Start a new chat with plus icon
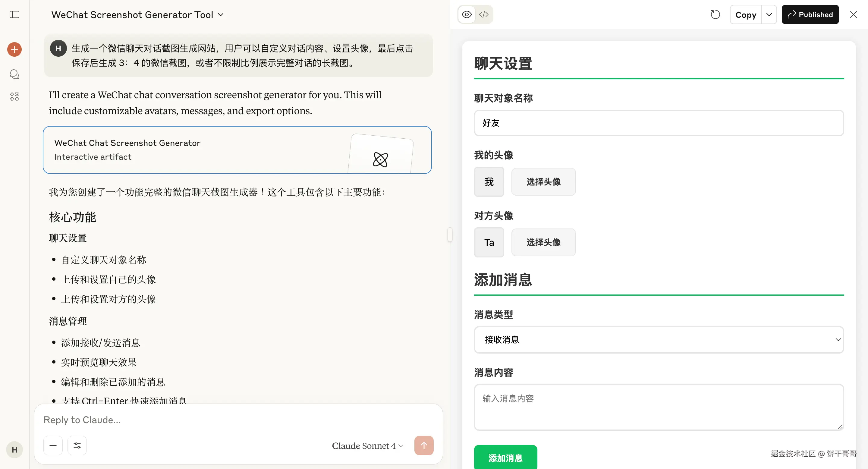Image resolution: width=868 pixels, height=469 pixels. (14, 49)
